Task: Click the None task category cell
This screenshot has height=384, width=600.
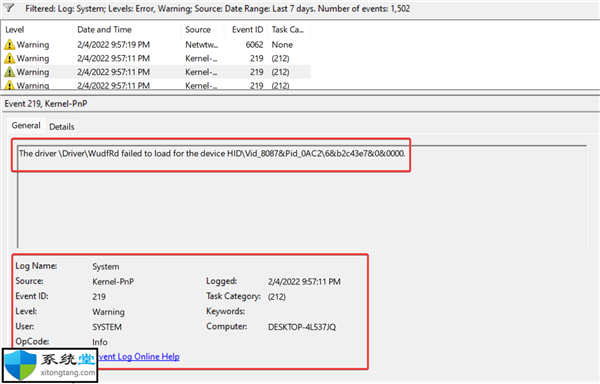Action: [x=282, y=45]
